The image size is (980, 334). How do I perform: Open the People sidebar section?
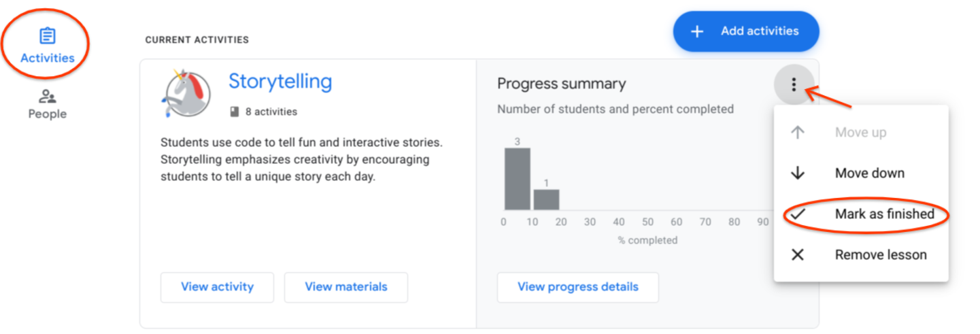[47, 104]
